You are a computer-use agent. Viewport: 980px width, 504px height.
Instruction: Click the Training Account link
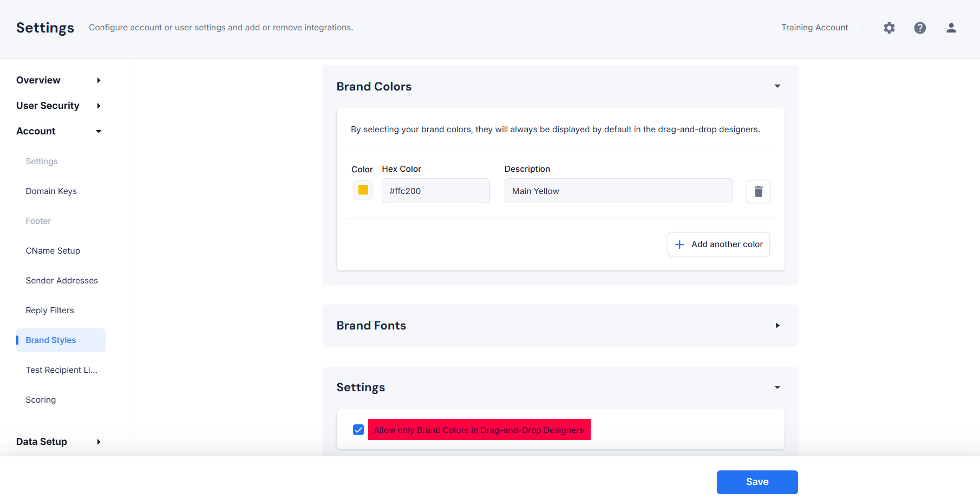click(814, 28)
